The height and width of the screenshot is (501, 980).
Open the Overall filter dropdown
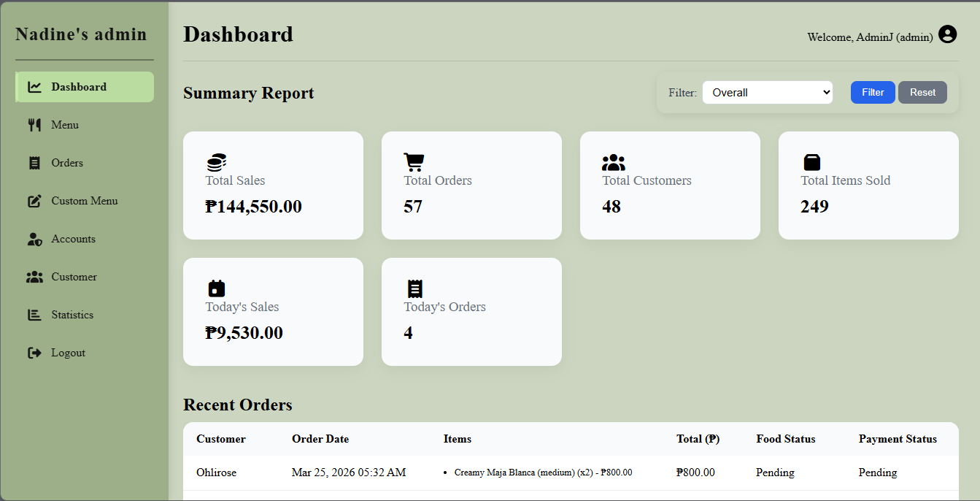(767, 92)
